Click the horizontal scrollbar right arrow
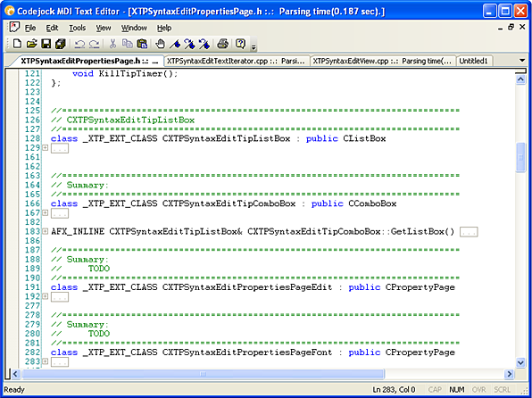 click(x=510, y=374)
